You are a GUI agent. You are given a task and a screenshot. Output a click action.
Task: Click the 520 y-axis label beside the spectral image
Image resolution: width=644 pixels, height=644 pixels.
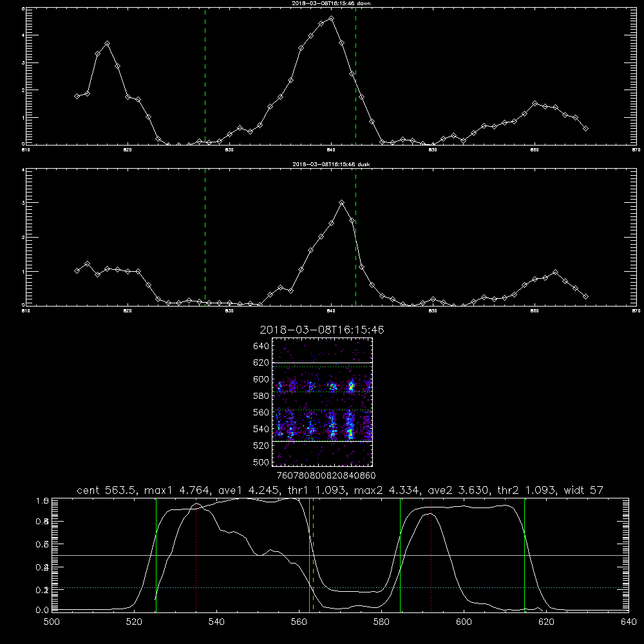pyautogui.click(x=261, y=446)
